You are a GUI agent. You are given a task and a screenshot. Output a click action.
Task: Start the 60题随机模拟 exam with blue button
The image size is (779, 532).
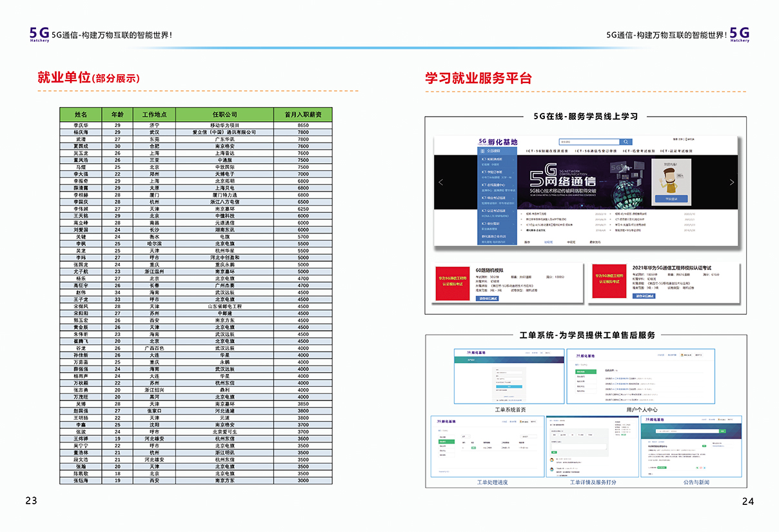click(x=489, y=299)
